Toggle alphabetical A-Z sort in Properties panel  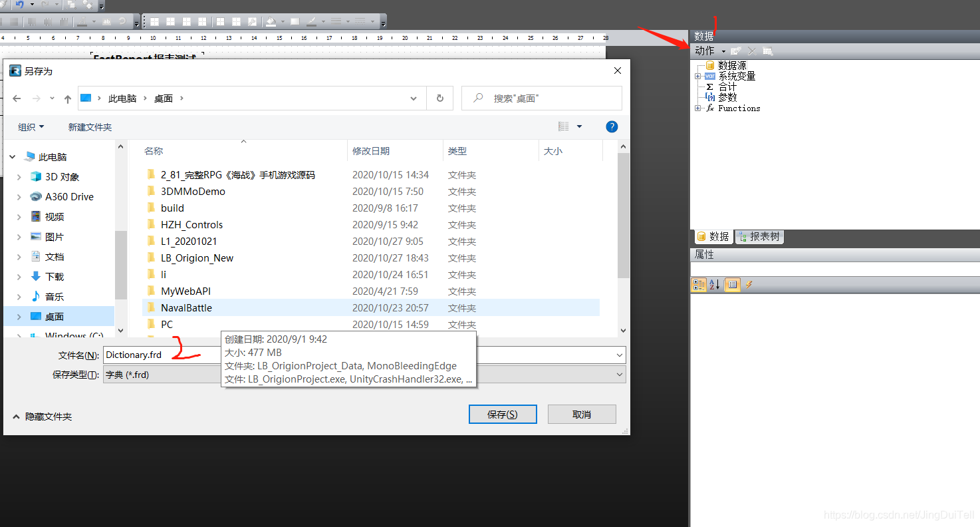point(715,285)
